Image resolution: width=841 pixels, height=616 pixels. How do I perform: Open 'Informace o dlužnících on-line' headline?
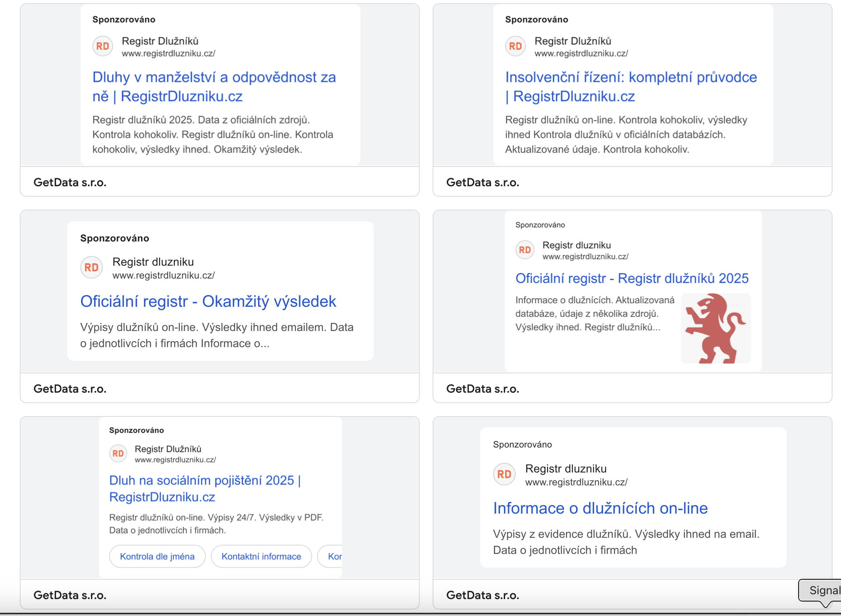tap(600, 508)
